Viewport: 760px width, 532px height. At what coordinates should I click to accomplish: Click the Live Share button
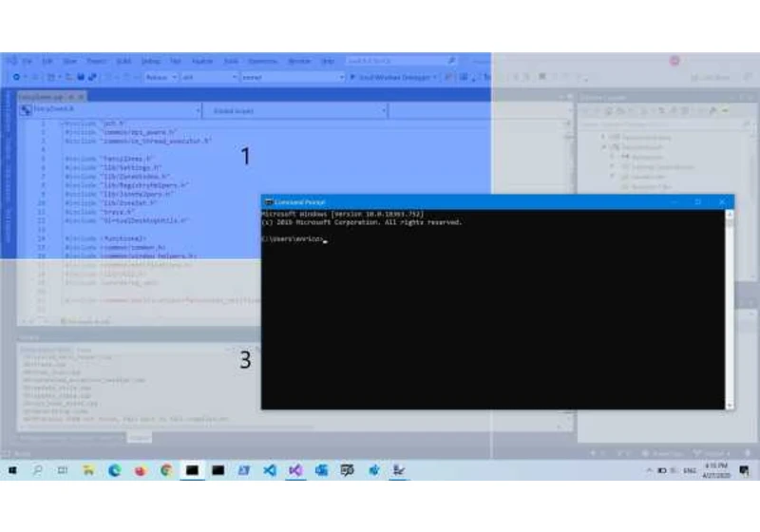click(712, 77)
